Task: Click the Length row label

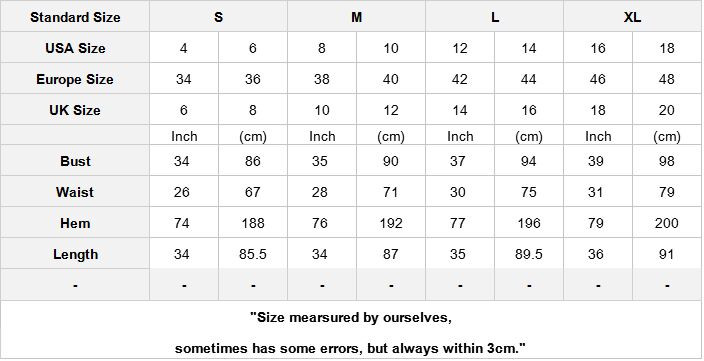Action: tap(75, 254)
